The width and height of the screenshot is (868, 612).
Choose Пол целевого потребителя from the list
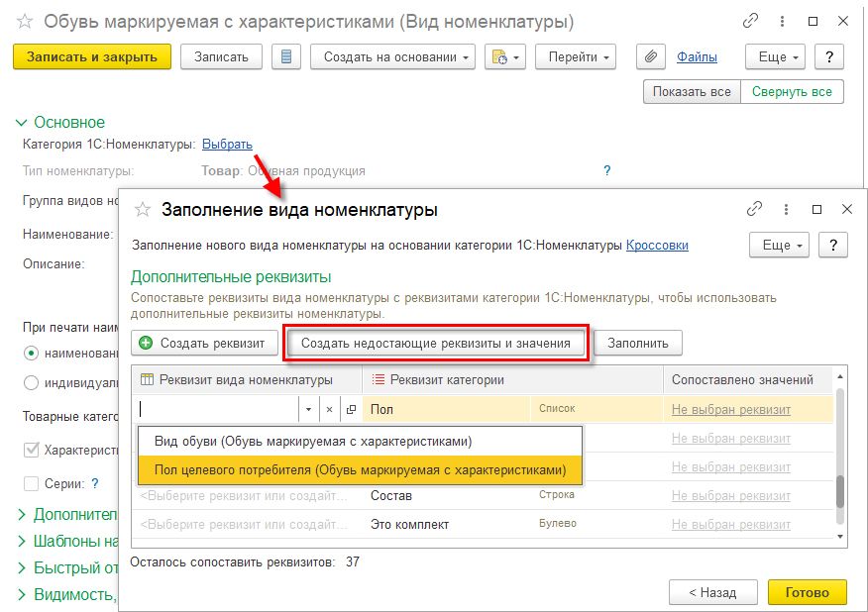coord(360,469)
